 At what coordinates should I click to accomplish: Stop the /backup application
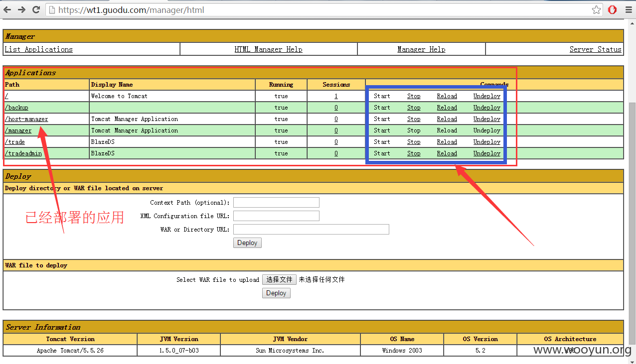[x=414, y=108]
